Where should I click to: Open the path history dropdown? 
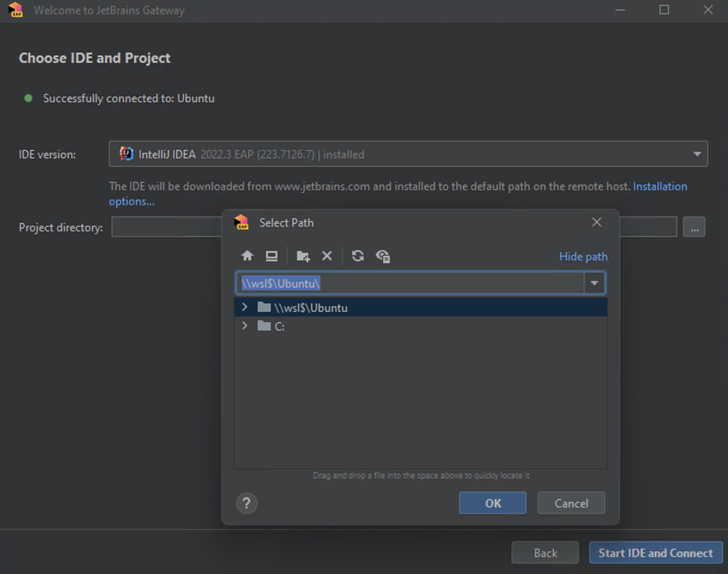[x=594, y=283]
